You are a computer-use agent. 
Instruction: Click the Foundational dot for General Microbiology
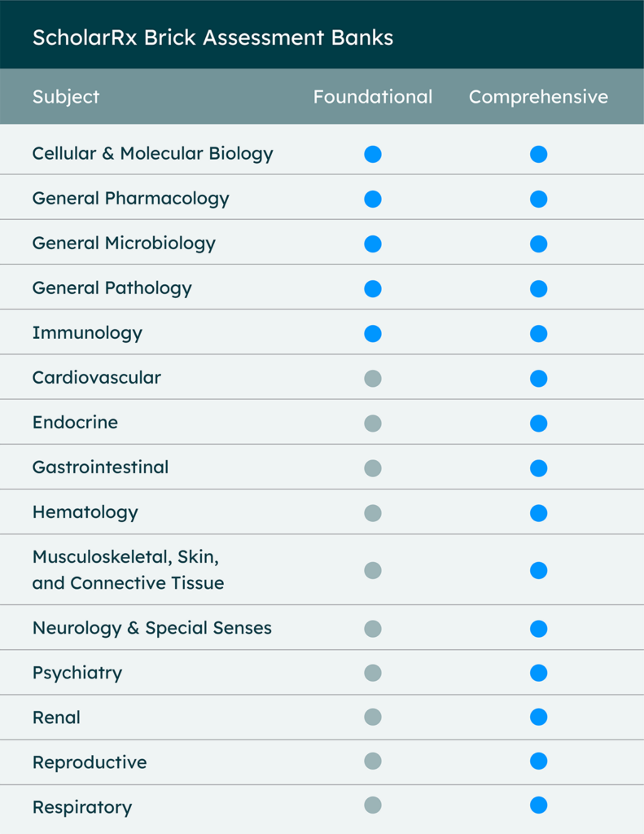pyautogui.click(x=373, y=244)
